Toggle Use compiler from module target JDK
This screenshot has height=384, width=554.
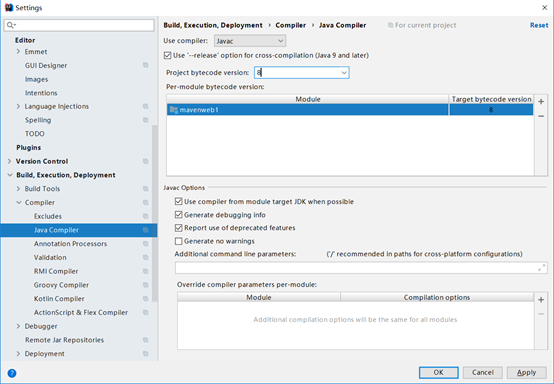pos(178,201)
